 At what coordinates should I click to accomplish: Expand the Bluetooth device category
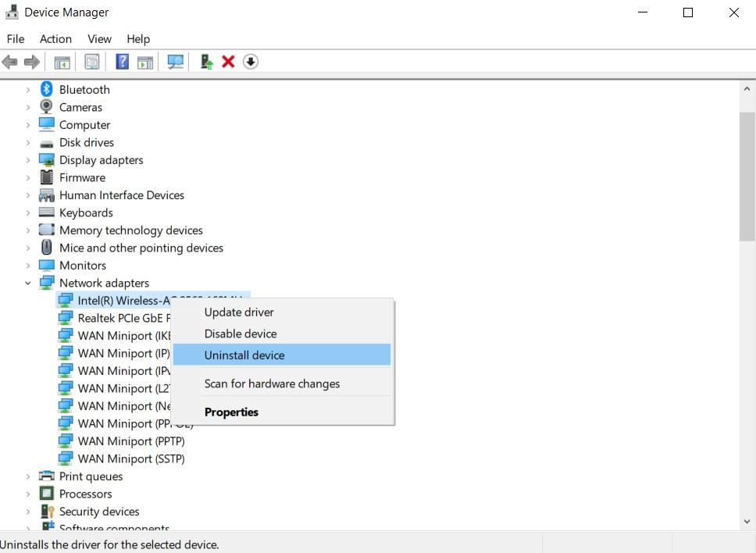pos(28,89)
